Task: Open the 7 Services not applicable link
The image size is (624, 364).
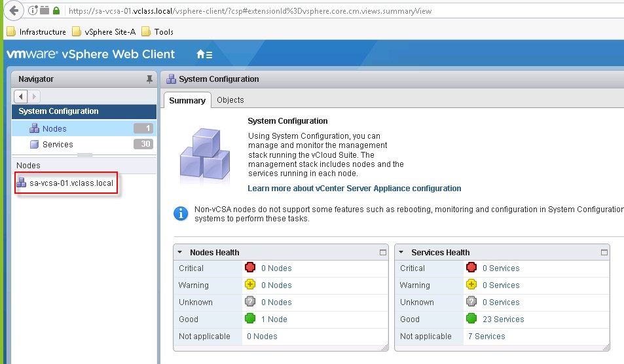Action: pos(486,336)
